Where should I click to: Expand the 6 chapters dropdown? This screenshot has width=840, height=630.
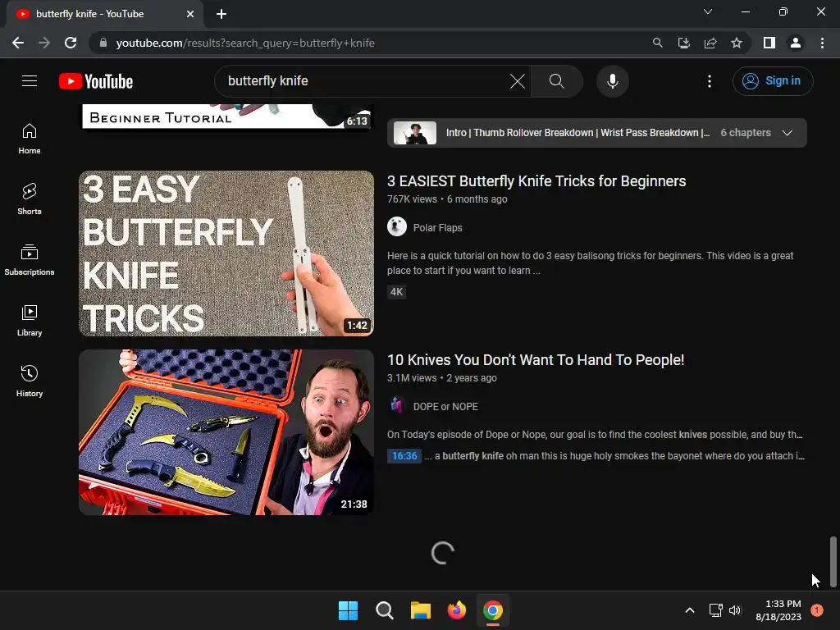tap(787, 133)
